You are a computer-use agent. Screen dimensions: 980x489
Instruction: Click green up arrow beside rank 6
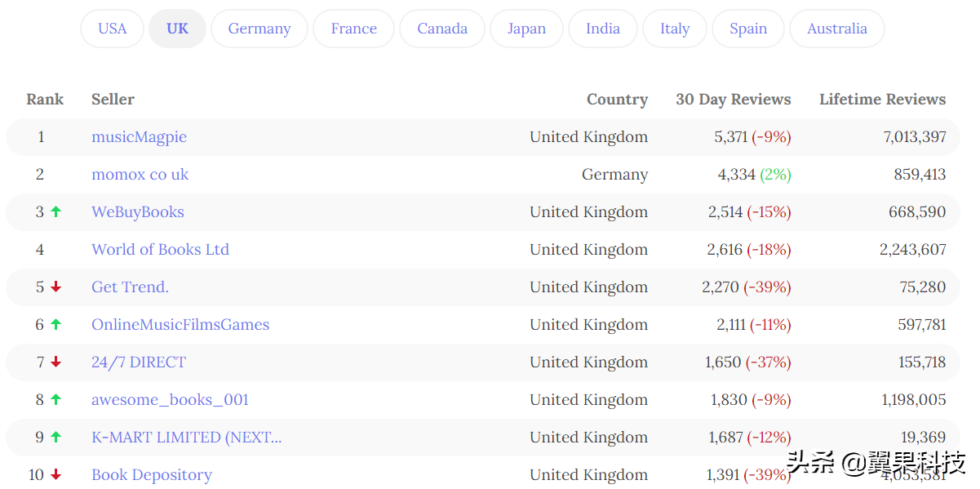pos(55,324)
